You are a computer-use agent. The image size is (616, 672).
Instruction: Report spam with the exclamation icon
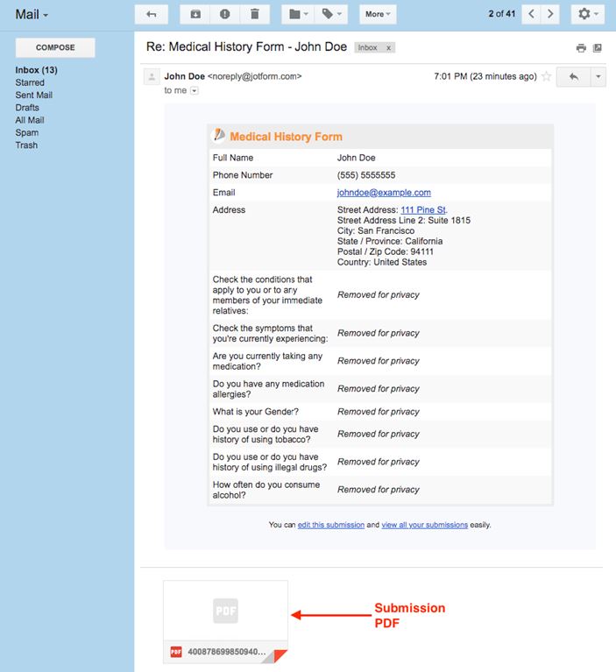click(225, 14)
